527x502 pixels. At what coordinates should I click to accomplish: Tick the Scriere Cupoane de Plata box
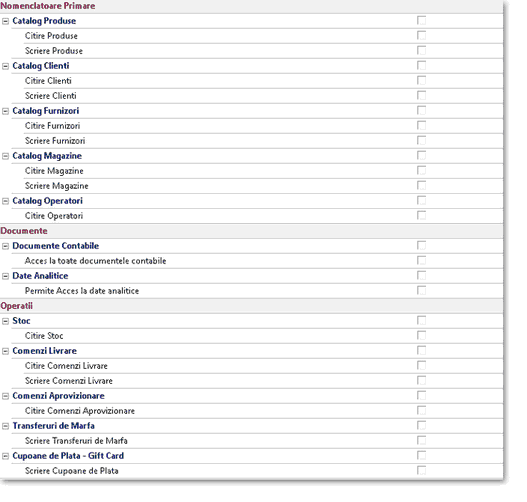click(x=421, y=470)
